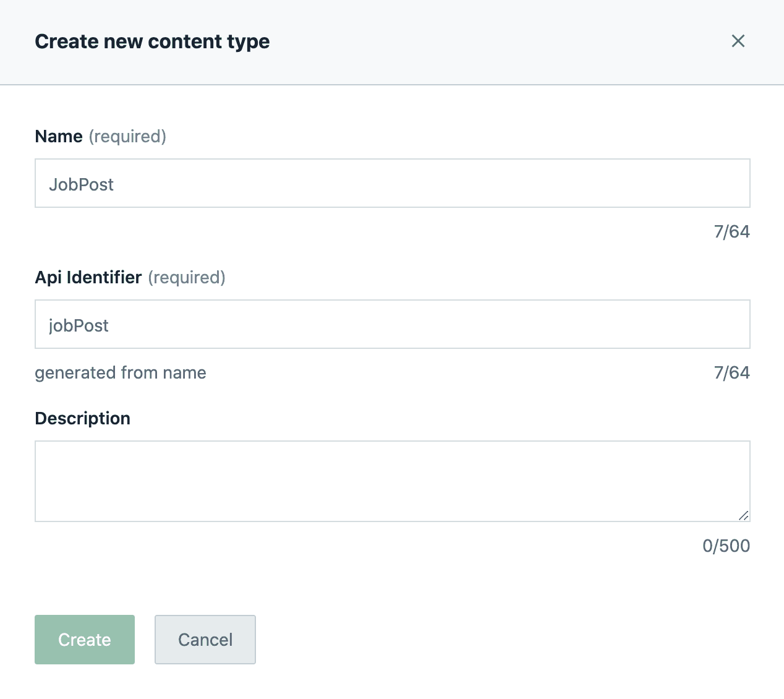Screen dimensions: 784x699
Task: Place cursor at end of jobPost identifier text
Action: click(110, 325)
